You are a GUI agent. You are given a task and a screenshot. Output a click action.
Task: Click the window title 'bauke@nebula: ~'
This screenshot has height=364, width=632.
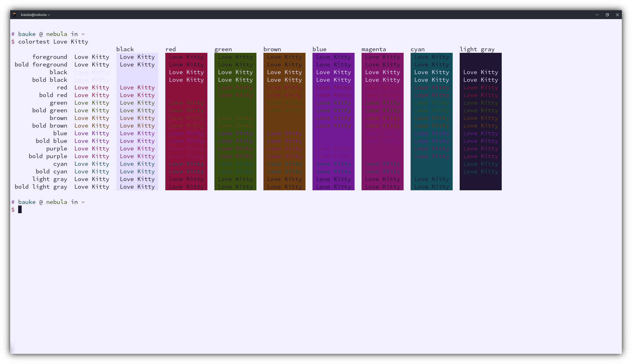coord(35,15)
